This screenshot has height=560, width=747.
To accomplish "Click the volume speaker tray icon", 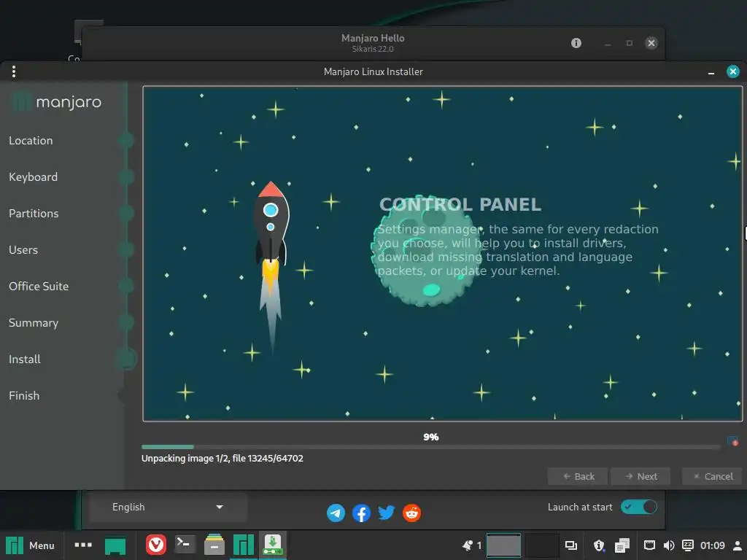I will [x=669, y=545].
